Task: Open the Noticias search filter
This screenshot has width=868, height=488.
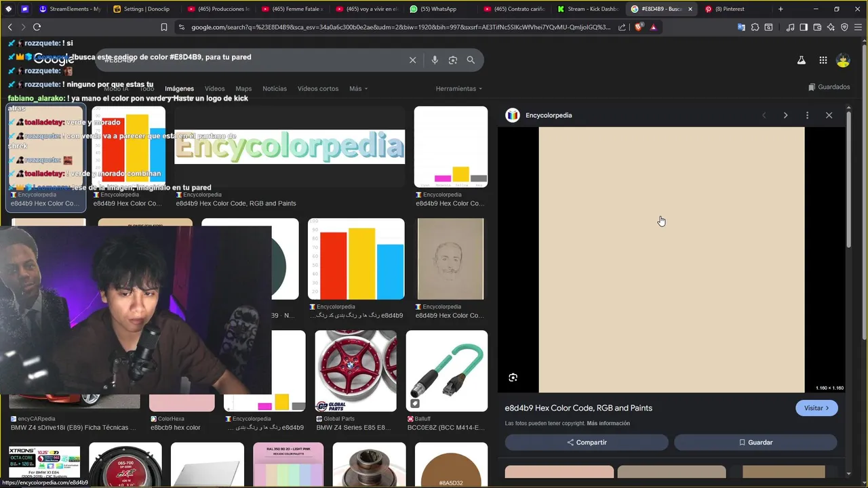Action: [275, 89]
